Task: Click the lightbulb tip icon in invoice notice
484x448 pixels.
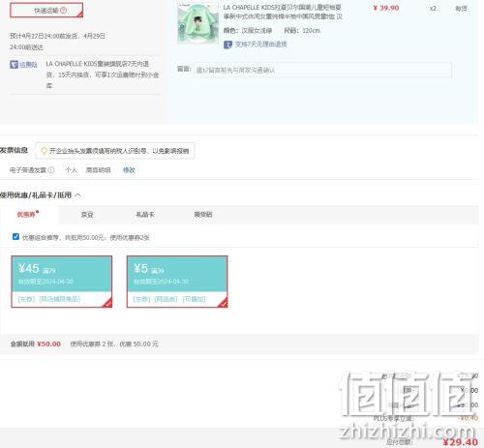Action: tap(45, 151)
